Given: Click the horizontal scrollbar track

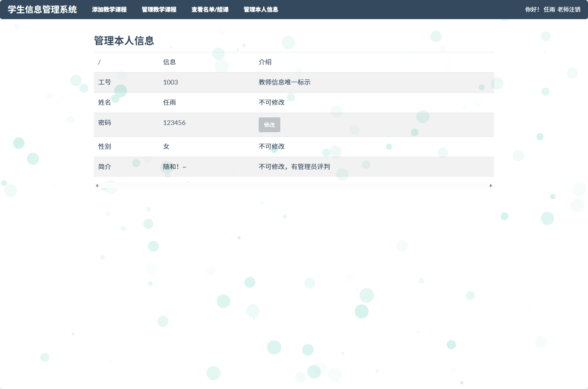Looking at the screenshot, I should point(294,185).
